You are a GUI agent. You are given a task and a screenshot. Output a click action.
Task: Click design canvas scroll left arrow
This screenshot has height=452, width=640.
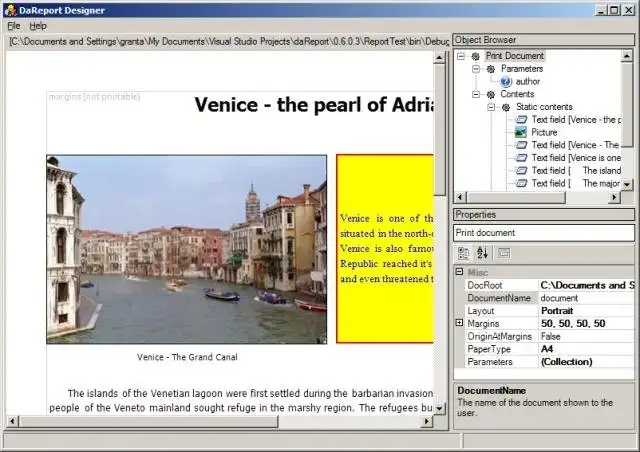coord(12,421)
